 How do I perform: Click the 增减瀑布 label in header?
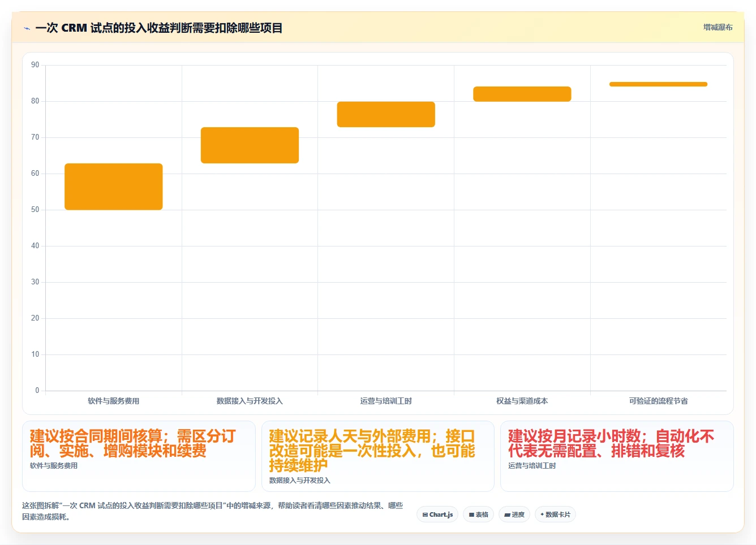(x=718, y=27)
